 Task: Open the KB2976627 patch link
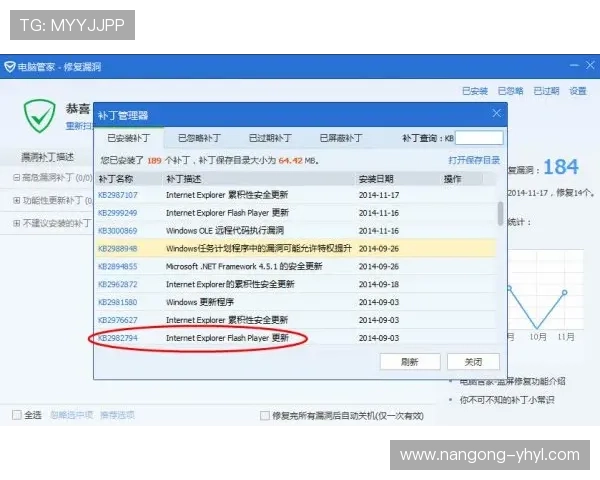[x=117, y=320]
